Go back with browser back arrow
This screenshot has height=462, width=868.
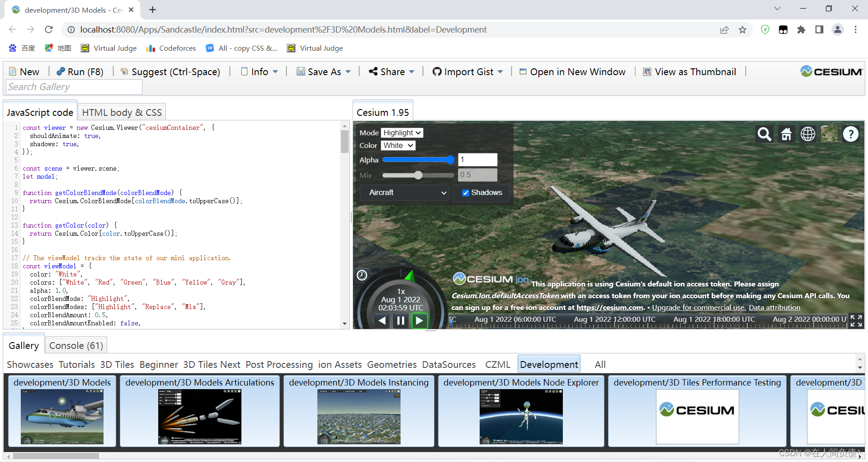[13, 29]
